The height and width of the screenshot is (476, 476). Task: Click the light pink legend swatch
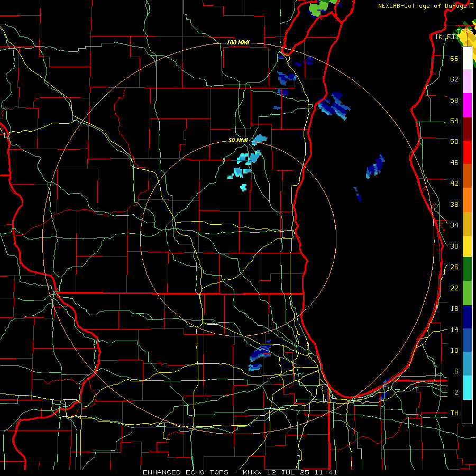click(x=467, y=81)
